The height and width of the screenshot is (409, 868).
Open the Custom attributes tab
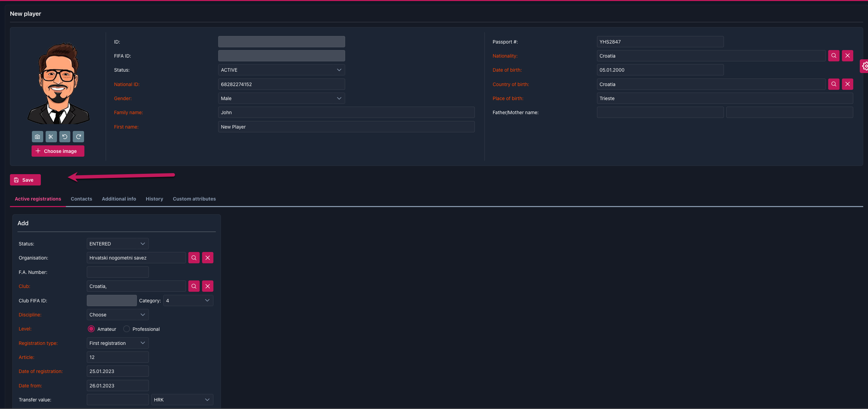[194, 199]
